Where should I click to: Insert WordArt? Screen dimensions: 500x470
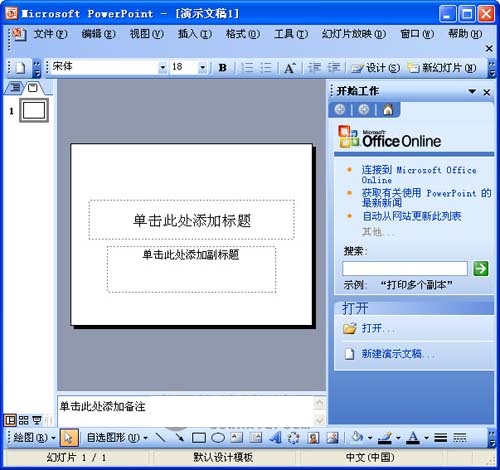click(x=275, y=438)
